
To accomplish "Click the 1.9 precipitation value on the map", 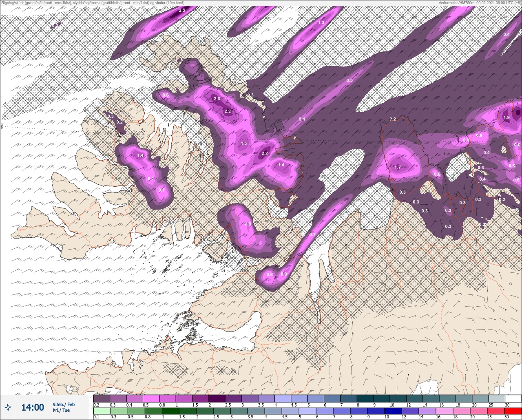I will 507,117.
